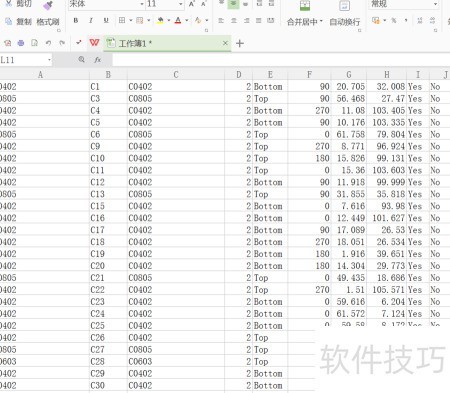Click the redo arrow icon
The image size is (450, 393).
point(62,43)
